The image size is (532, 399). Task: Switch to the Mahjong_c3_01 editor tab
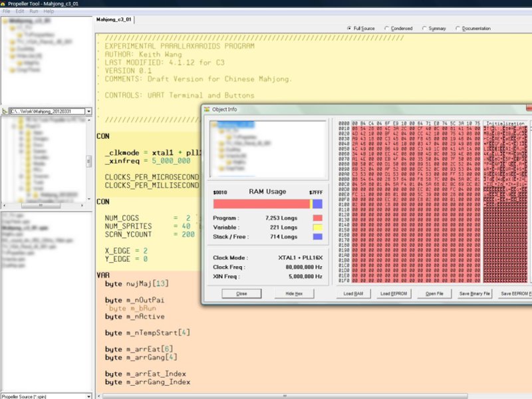pos(114,20)
